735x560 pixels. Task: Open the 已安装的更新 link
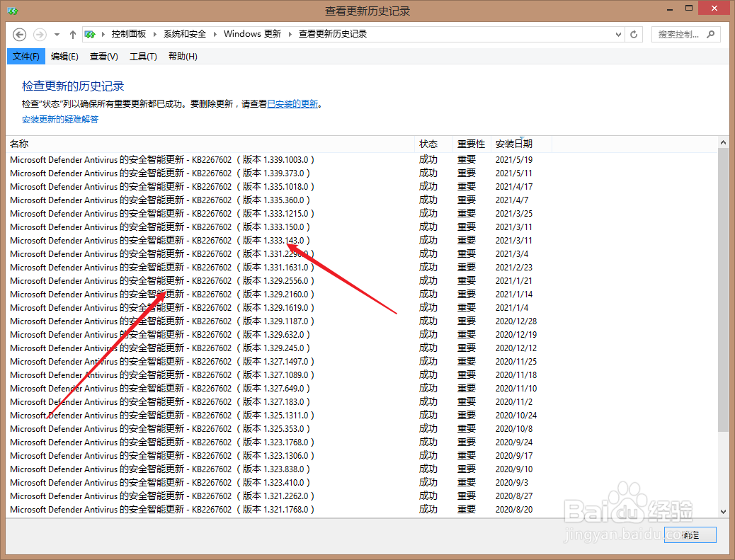tap(292, 104)
